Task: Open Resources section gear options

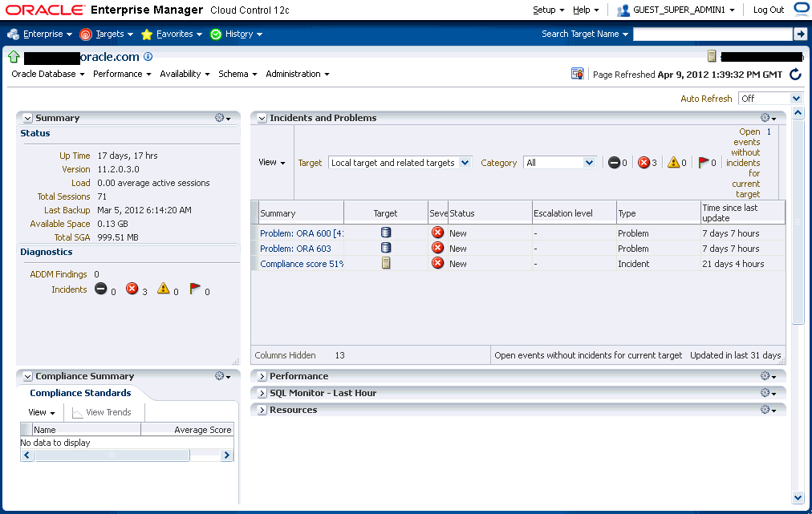Action: click(769, 410)
